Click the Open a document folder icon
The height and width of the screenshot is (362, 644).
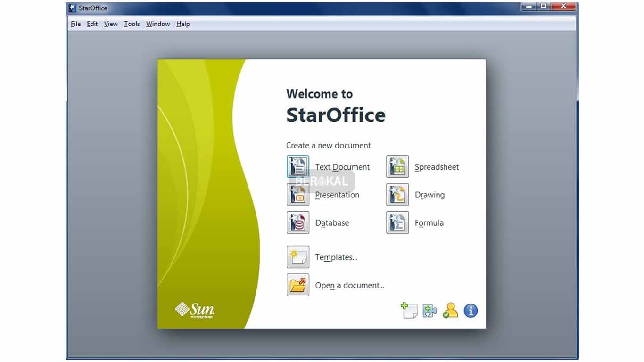click(x=298, y=285)
